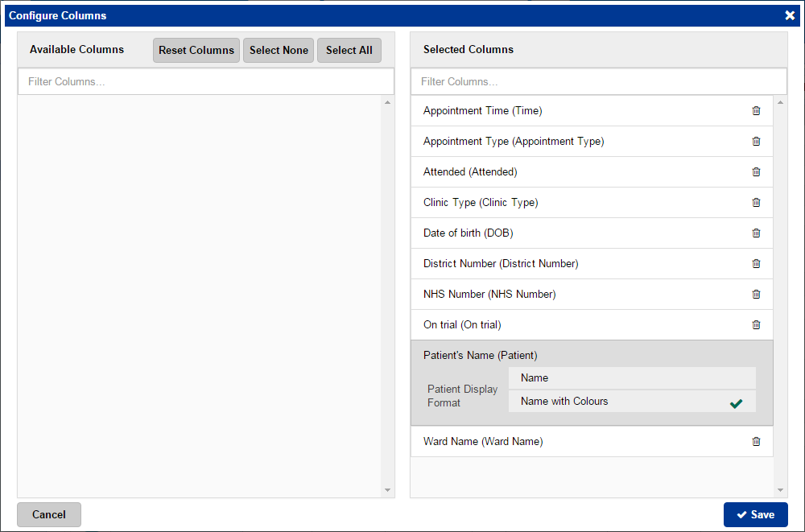Click trash icon next to District Number
Screen dimensions: 805x532
[756, 264]
